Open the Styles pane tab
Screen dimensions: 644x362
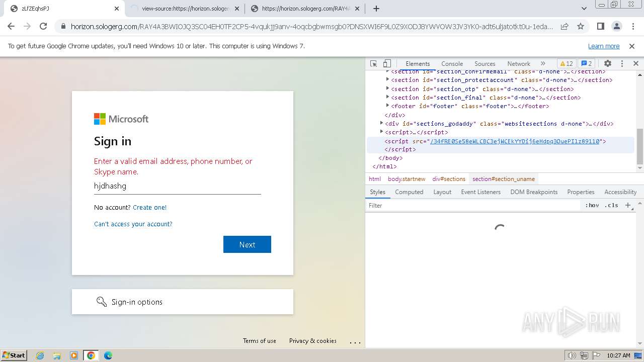click(x=377, y=192)
